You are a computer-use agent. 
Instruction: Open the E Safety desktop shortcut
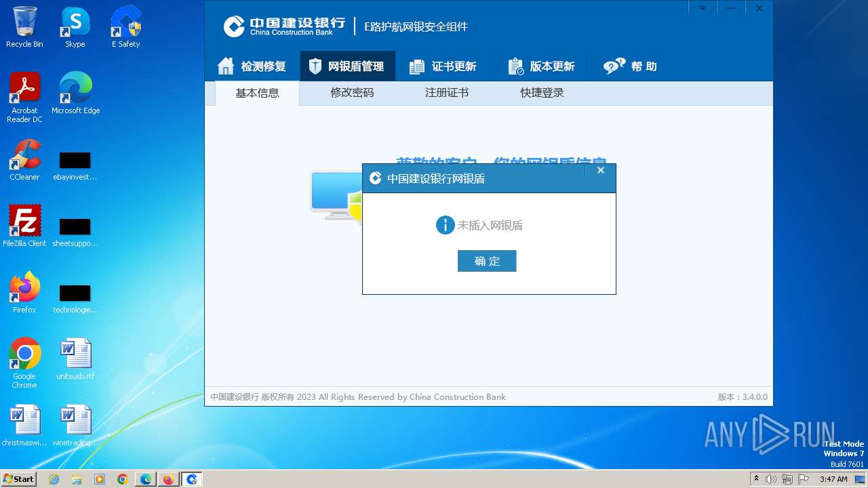coord(125,27)
